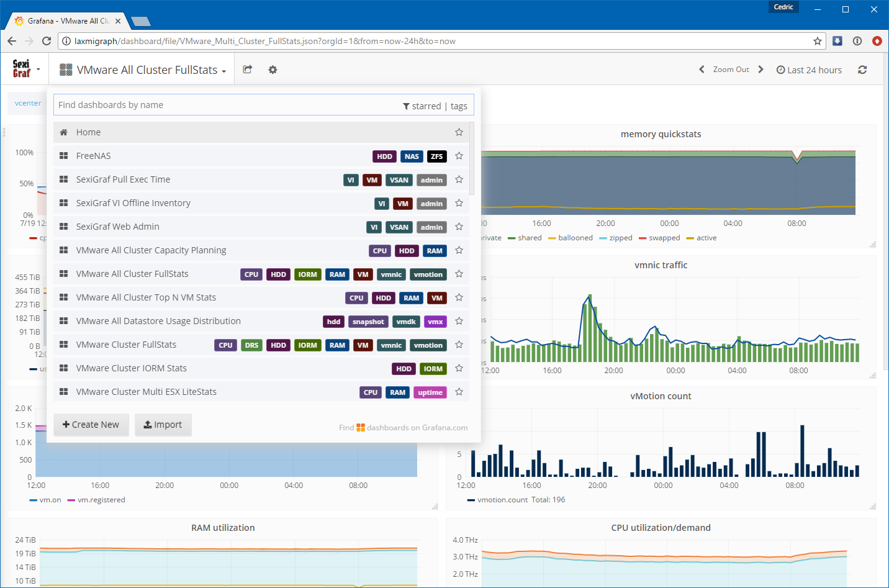The height and width of the screenshot is (588, 889).
Task: Open the tags filter list
Action: coord(459,106)
